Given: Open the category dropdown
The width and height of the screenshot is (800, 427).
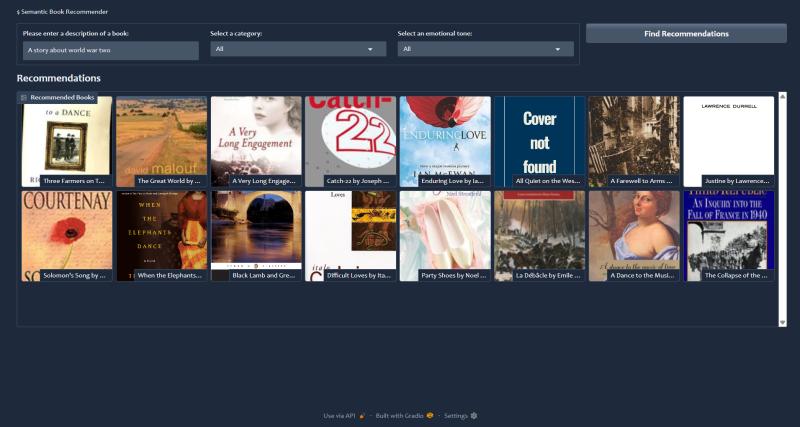Looking at the screenshot, I should pyautogui.click(x=298, y=49).
